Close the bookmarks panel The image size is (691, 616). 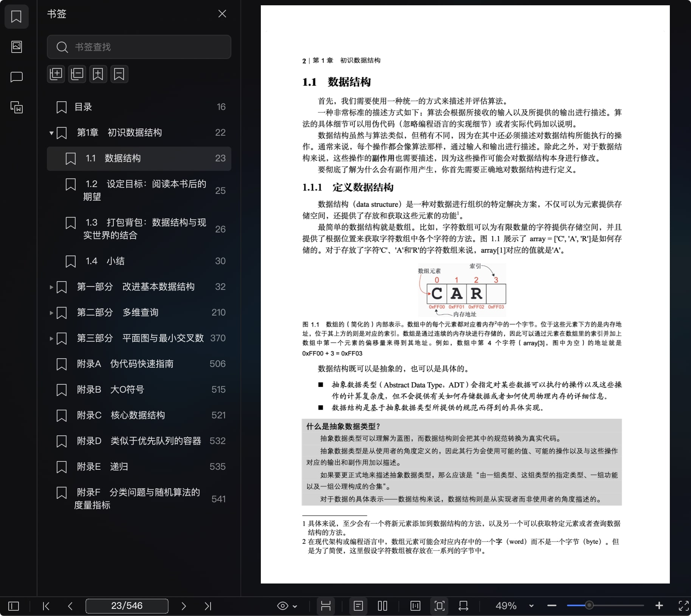click(x=222, y=14)
